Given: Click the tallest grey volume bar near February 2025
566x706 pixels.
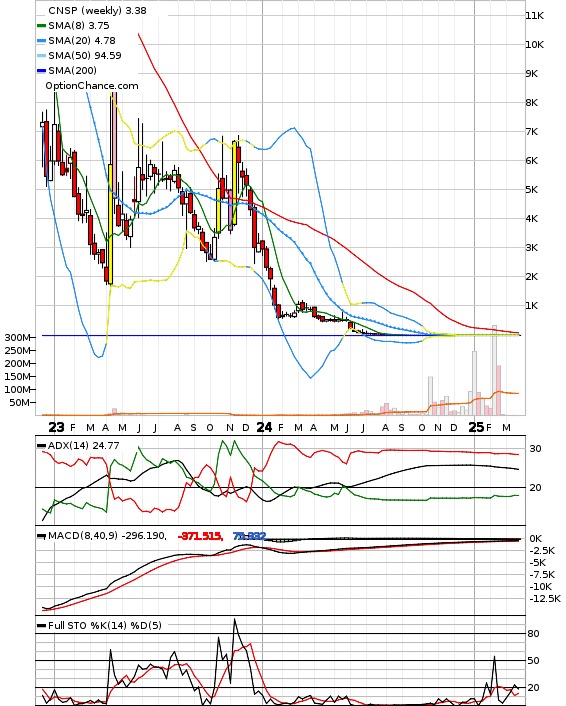Looking at the screenshot, I should [494, 370].
